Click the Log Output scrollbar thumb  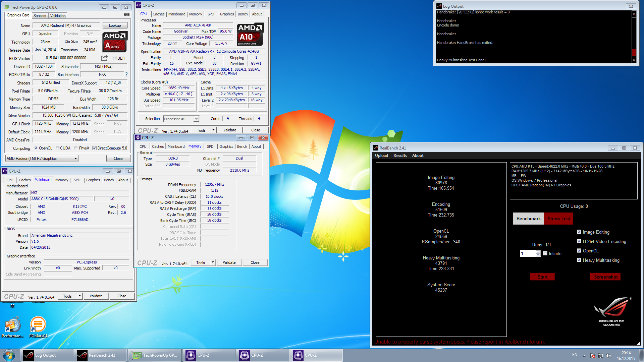coord(634,52)
